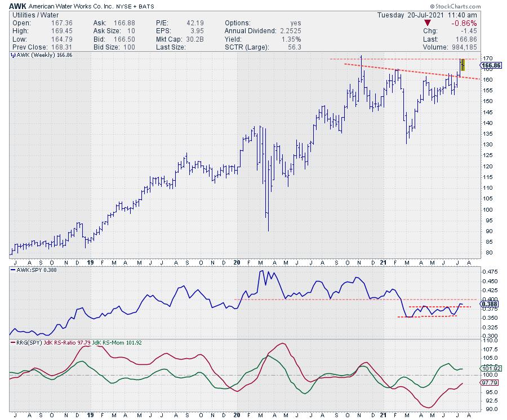Click the price-bar icon before AWK (Weekly) legend
This screenshot has width=507, height=420.
[12, 56]
